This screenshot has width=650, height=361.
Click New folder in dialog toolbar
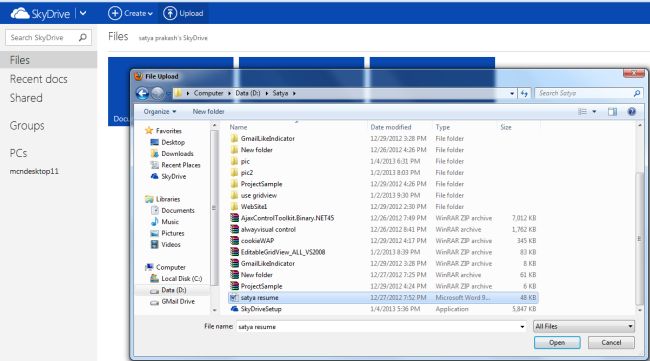coord(209,111)
